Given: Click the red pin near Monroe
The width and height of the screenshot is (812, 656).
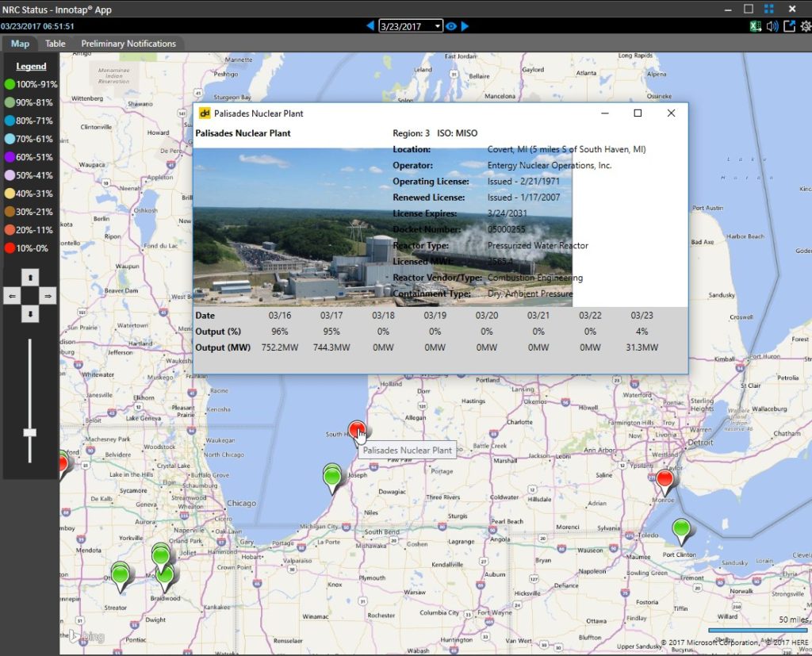Looking at the screenshot, I should pyautogui.click(x=665, y=478).
